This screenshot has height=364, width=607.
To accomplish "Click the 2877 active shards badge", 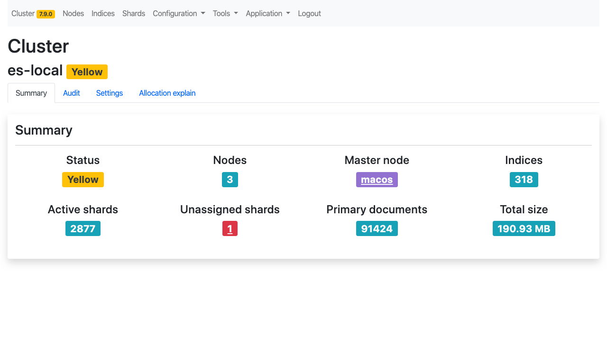I will tap(83, 228).
